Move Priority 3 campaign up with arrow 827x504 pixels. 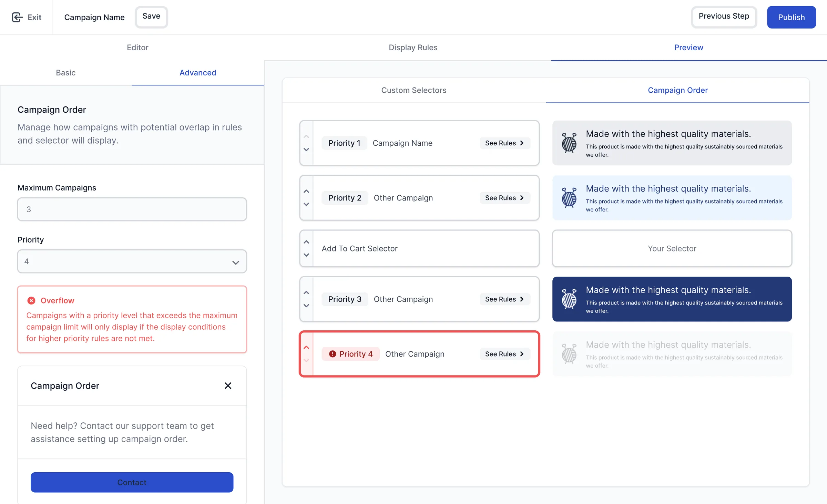[306, 292]
